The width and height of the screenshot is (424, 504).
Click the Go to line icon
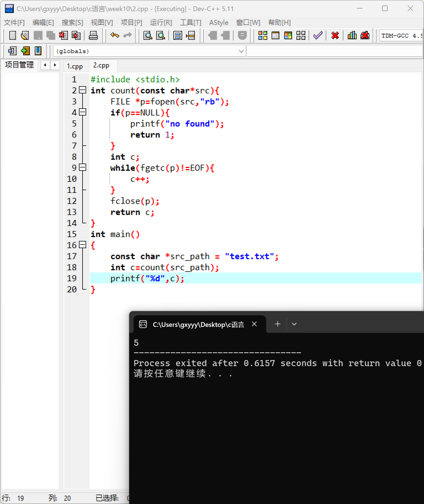click(190, 35)
